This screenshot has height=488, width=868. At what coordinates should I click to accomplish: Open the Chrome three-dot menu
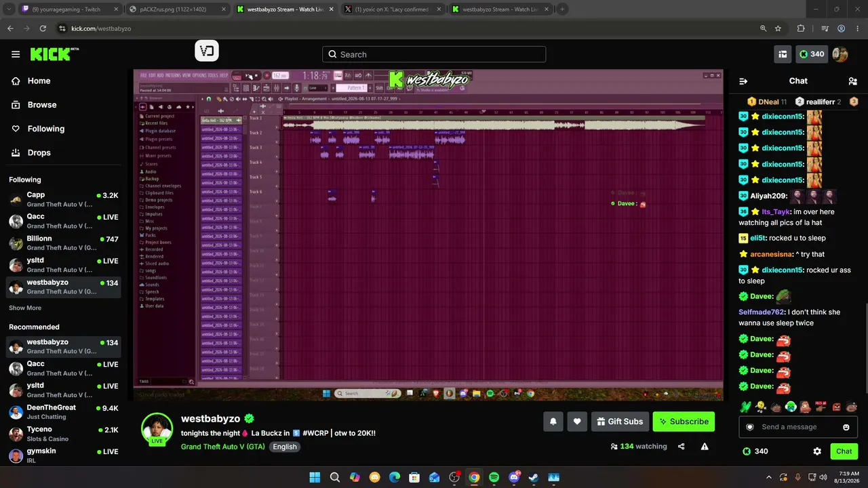click(x=857, y=28)
